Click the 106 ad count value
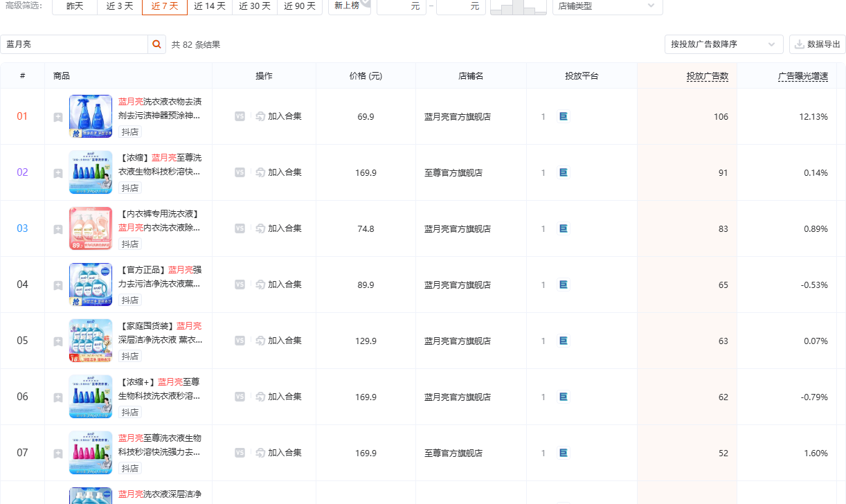This screenshot has height=504, width=846. click(721, 116)
